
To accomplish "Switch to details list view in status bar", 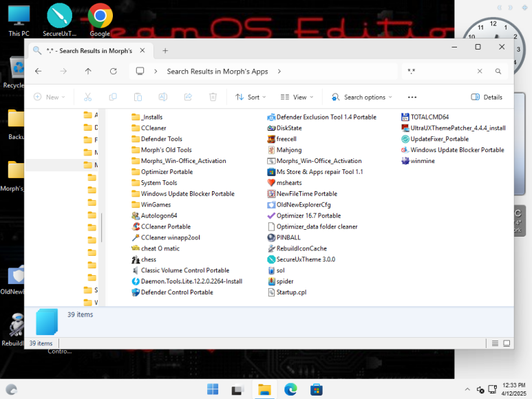I will point(495,343).
